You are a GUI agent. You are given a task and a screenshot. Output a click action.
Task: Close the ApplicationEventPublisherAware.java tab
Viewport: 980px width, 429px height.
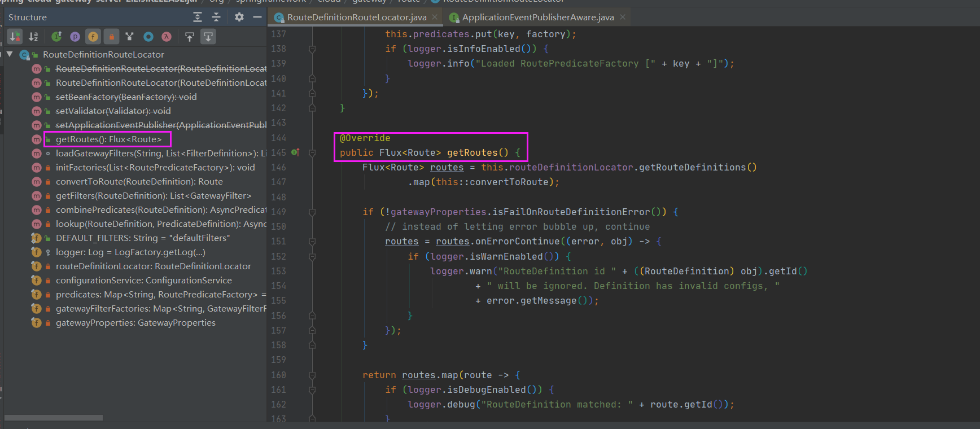pyautogui.click(x=623, y=17)
